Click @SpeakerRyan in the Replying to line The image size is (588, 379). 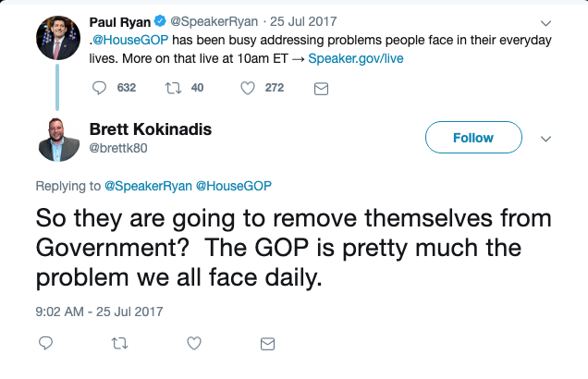tap(148, 186)
